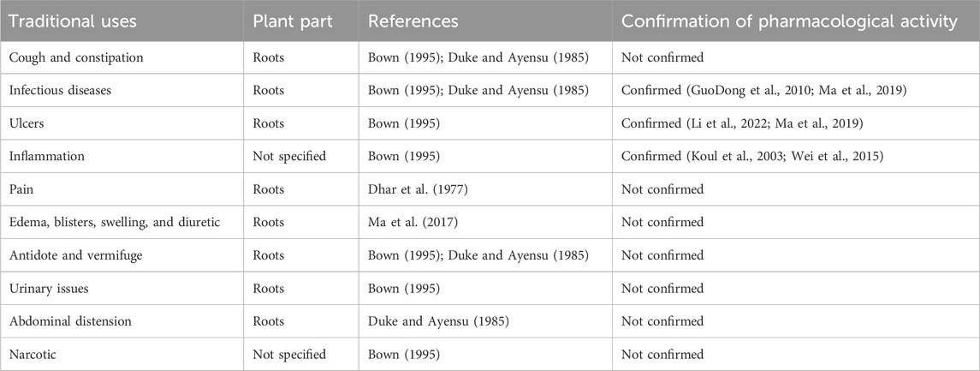This screenshot has height=371, width=980.
Task: Click Not specified in Narcotic row
Action: click(x=289, y=355)
